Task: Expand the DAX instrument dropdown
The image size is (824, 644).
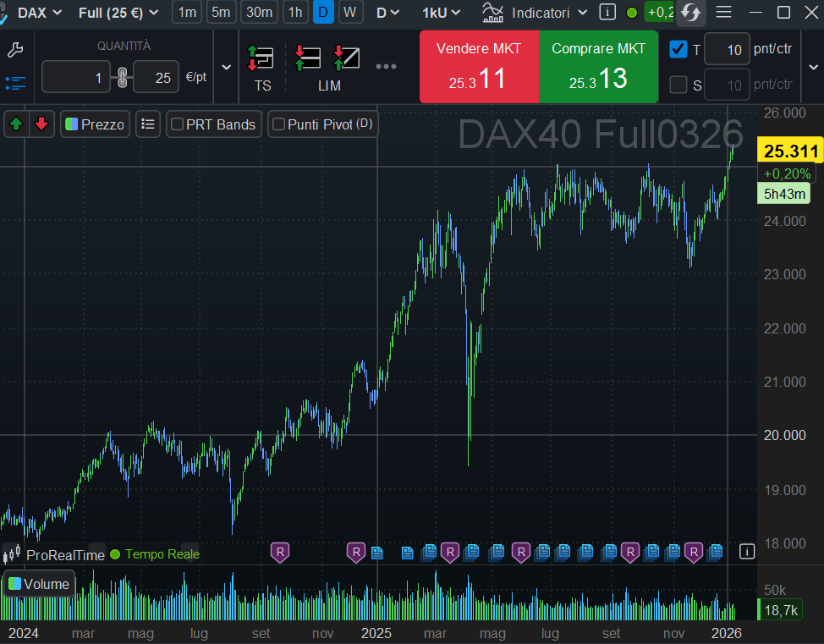Action: point(40,13)
